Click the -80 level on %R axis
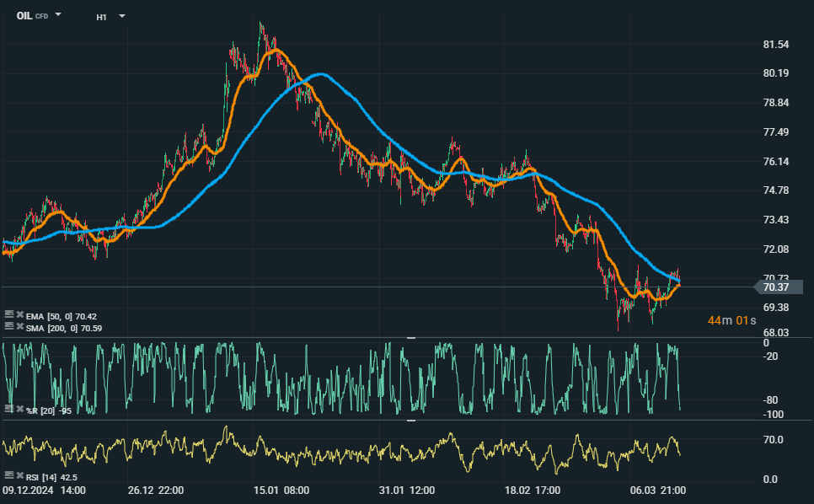The image size is (814, 504). 770,400
